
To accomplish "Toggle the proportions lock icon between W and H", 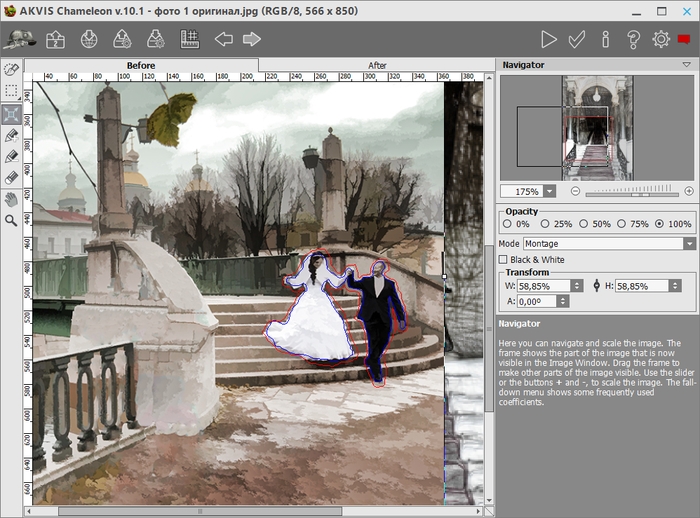I will 596,286.
